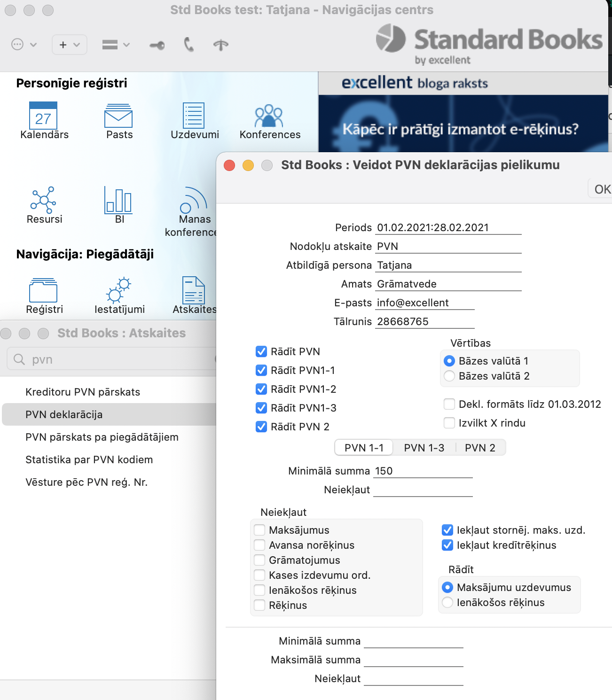Switch to the PVN 1-3 tab
Viewport: 612px width, 700px height.
[x=424, y=448]
